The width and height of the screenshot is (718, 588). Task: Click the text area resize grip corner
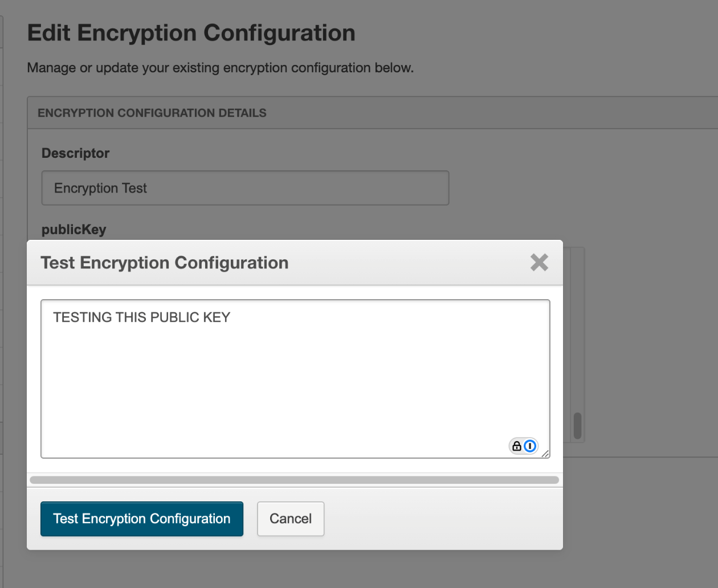pos(545,454)
